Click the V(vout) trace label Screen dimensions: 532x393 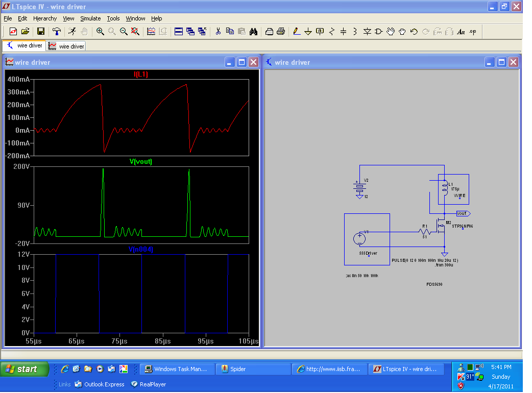pyautogui.click(x=141, y=161)
